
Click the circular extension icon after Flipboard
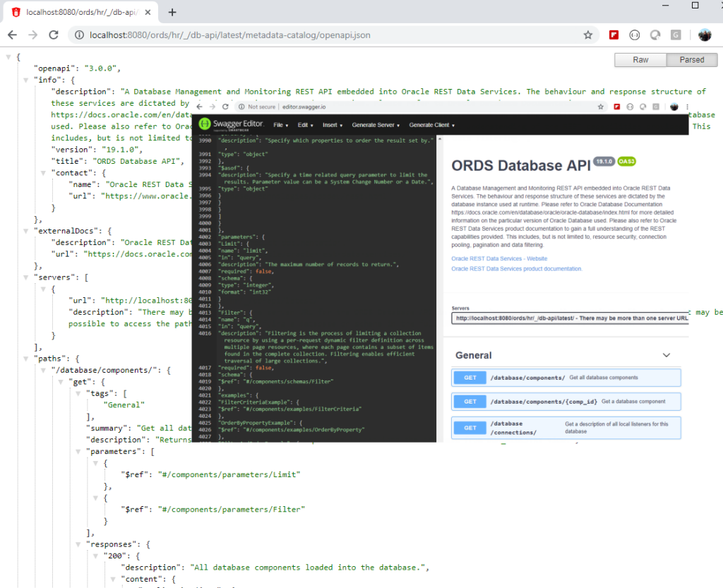coord(635,35)
